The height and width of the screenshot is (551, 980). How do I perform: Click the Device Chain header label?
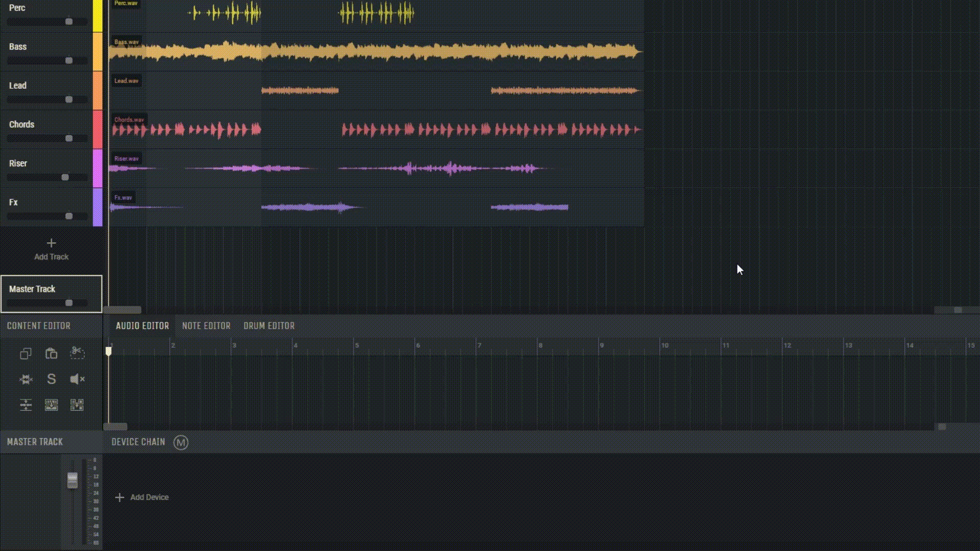(138, 442)
